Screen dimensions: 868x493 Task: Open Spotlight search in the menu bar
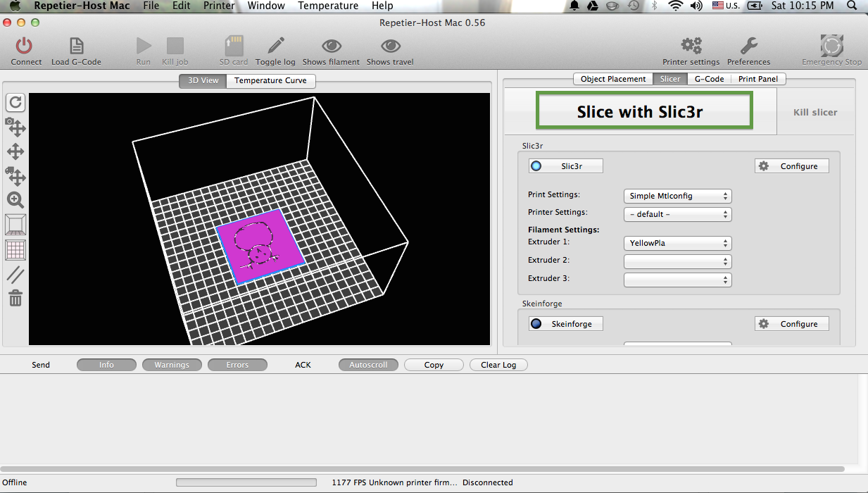(x=853, y=6)
